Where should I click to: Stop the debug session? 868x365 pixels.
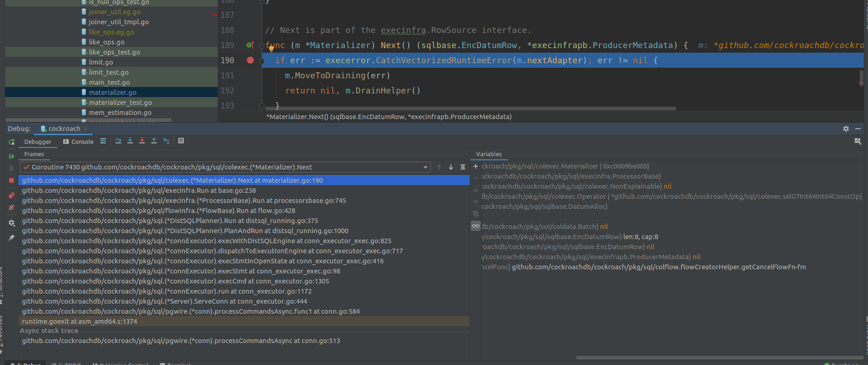tap(11, 180)
